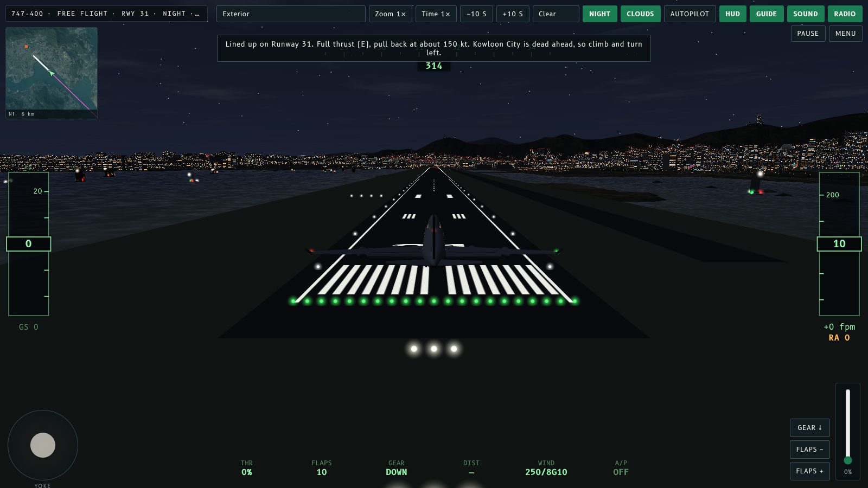Viewport: 868px width, 488px height.
Task: Change Zoom 1× setting
Action: point(391,14)
